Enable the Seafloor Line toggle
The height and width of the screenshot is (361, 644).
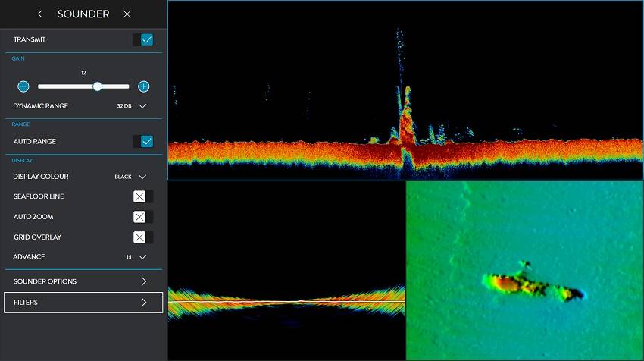(140, 196)
